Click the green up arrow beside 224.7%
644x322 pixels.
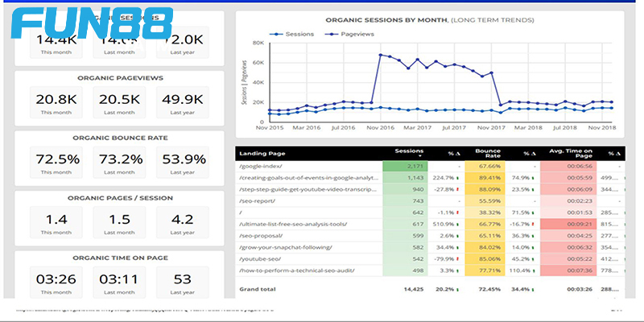pos(462,178)
